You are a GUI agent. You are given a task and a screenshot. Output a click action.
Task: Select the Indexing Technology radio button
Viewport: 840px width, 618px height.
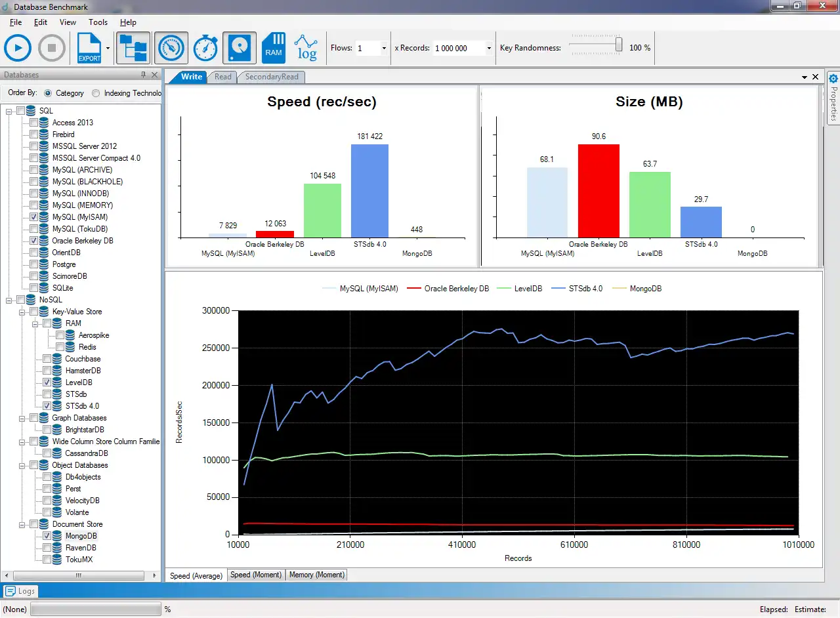(96, 93)
